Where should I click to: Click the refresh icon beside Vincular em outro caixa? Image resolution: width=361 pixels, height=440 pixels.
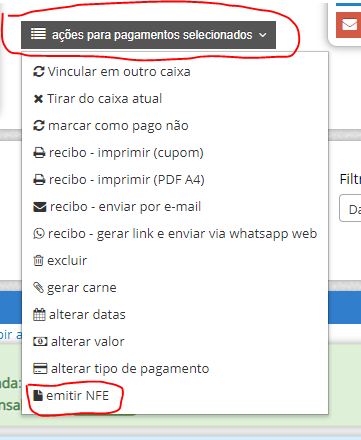point(39,72)
